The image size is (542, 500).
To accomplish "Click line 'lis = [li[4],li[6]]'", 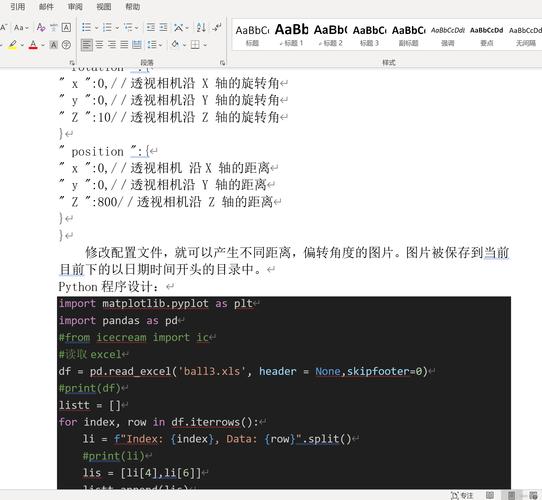I will [x=142, y=473].
